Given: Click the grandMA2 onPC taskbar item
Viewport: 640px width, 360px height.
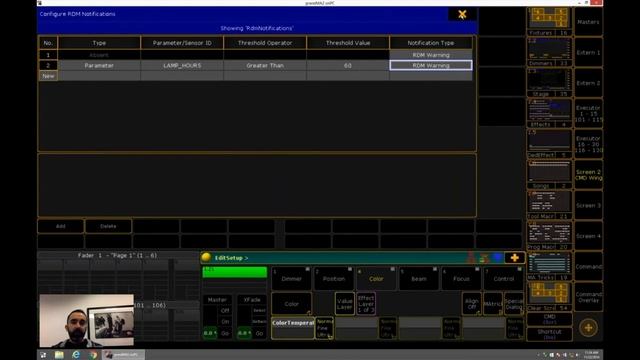Looking at the screenshot, I should [123, 355].
